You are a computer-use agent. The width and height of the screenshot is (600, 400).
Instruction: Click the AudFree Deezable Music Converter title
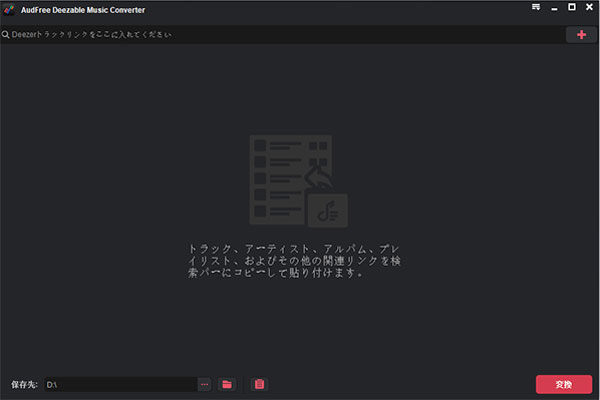point(83,10)
